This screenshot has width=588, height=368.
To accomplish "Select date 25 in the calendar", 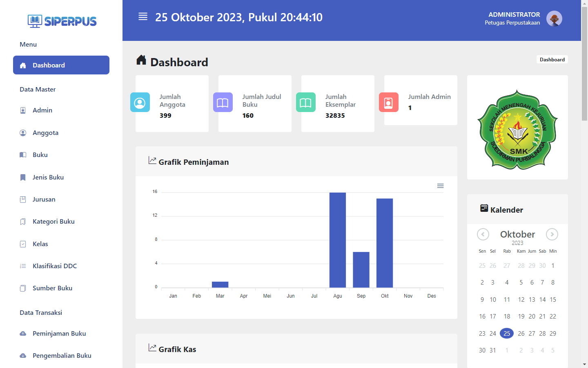I will [507, 334].
